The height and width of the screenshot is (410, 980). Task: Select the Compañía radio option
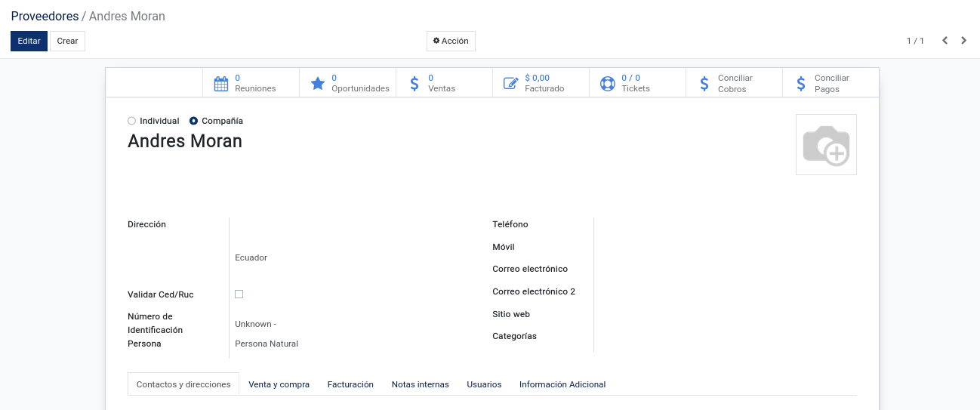tap(194, 121)
